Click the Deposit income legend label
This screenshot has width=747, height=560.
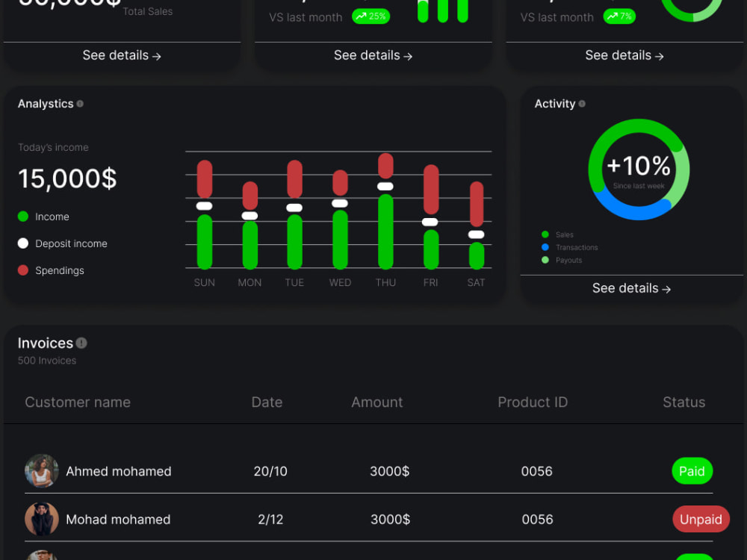click(71, 243)
